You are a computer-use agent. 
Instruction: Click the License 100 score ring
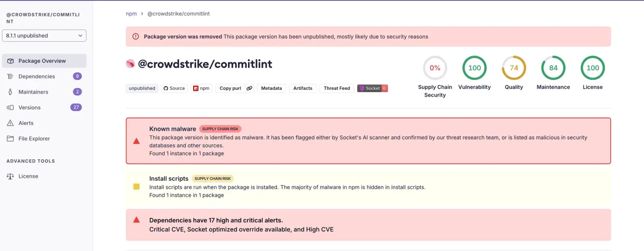593,68
